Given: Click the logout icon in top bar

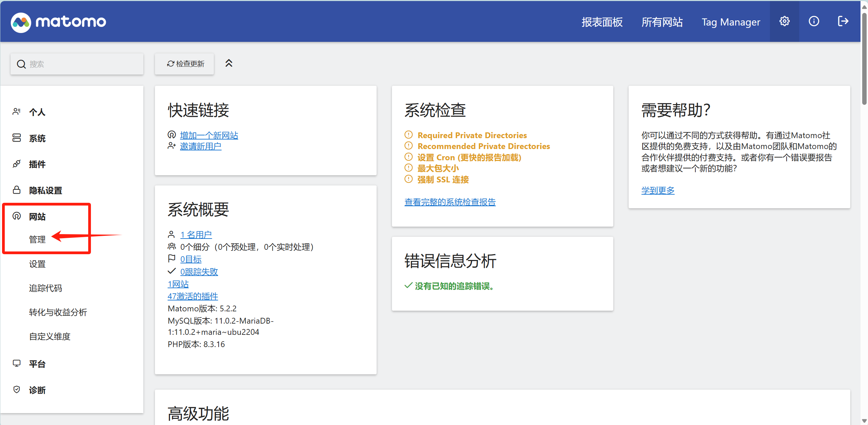Looking at the screenshot, I should [843, 21].
